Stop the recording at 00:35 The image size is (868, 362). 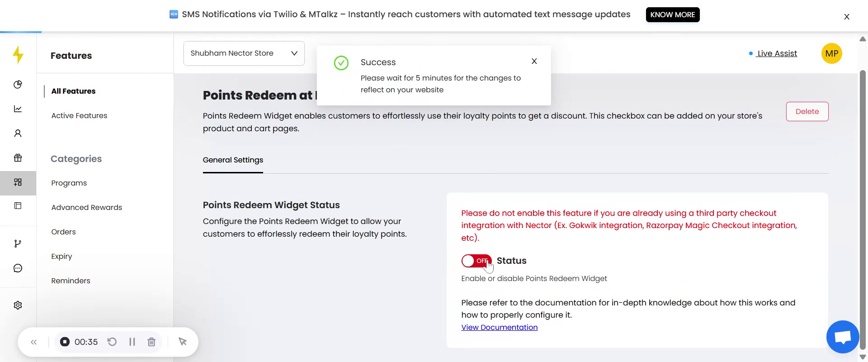tap(65, 342)
